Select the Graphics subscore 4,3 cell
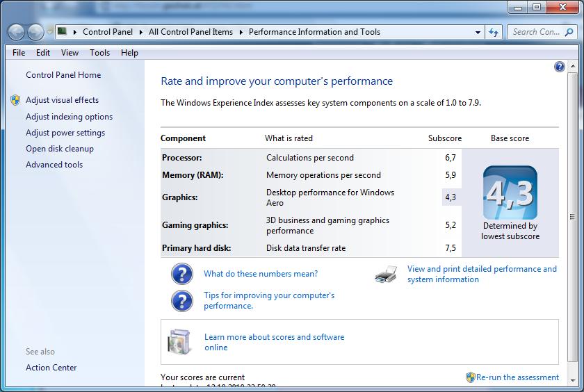 pos(451,197)
